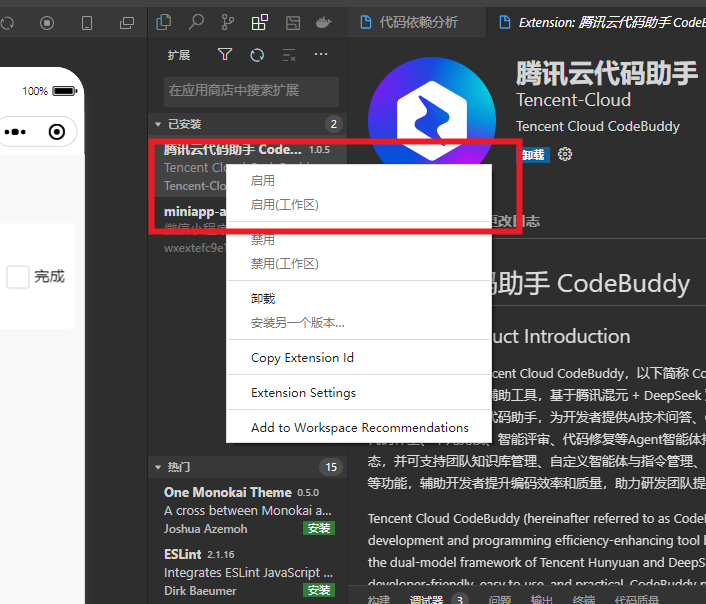Install the ESLint extension
706x604 pixels.
[x=319, y=590]
